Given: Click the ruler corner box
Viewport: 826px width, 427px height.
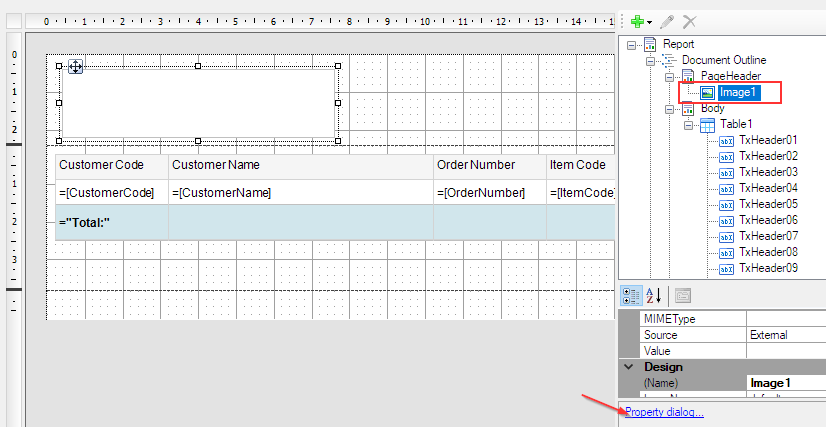Looking at the screenshot, I should point(14,21).
